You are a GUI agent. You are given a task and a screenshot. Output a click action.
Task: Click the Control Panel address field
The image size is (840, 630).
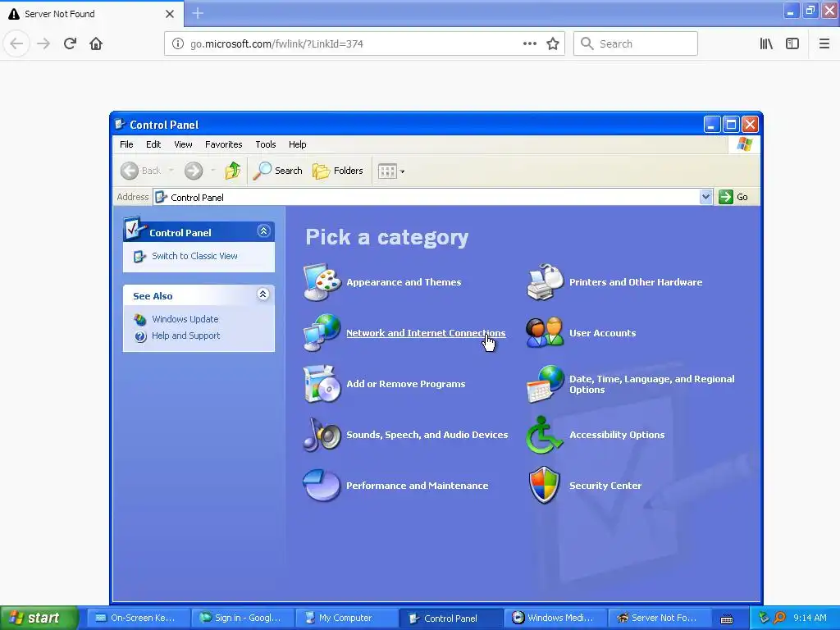coord(427,197)
